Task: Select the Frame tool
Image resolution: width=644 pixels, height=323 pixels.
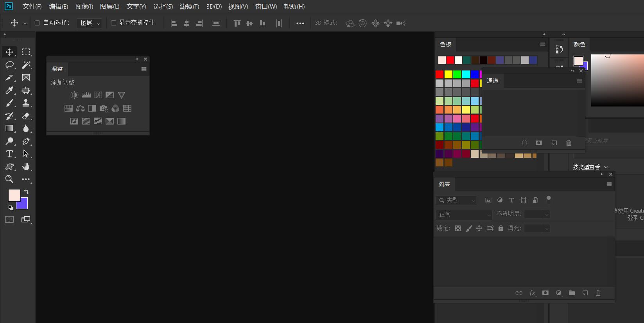Action: click(x=26, y=78)
